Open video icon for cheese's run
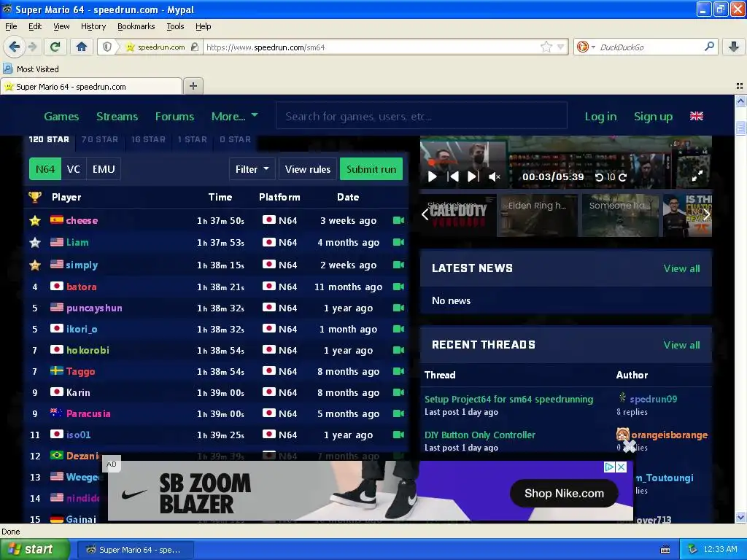The width and height of the screenshot is (747, 560). click(x=398, y=220)
